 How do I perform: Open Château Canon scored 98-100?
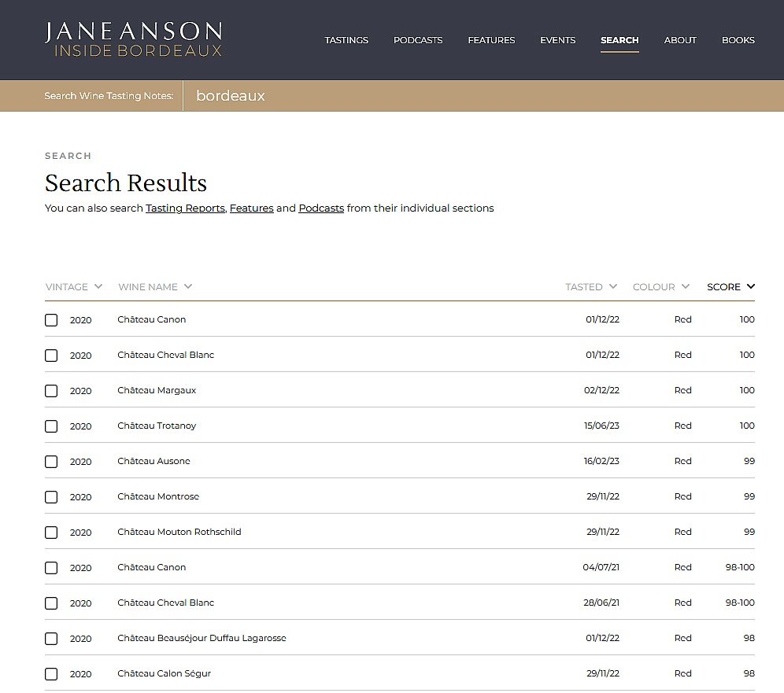tap(151, 568)
